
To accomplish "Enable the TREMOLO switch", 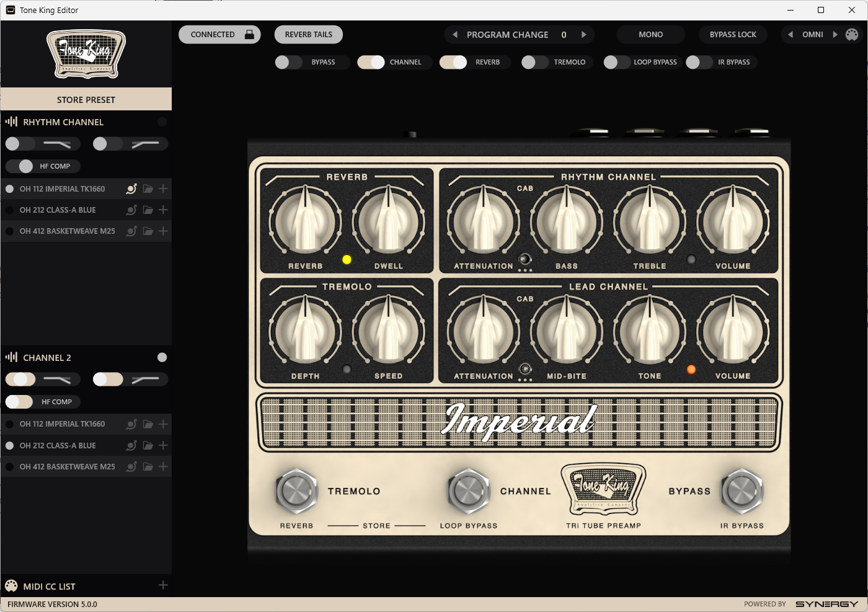I will [x=535, y=62].
